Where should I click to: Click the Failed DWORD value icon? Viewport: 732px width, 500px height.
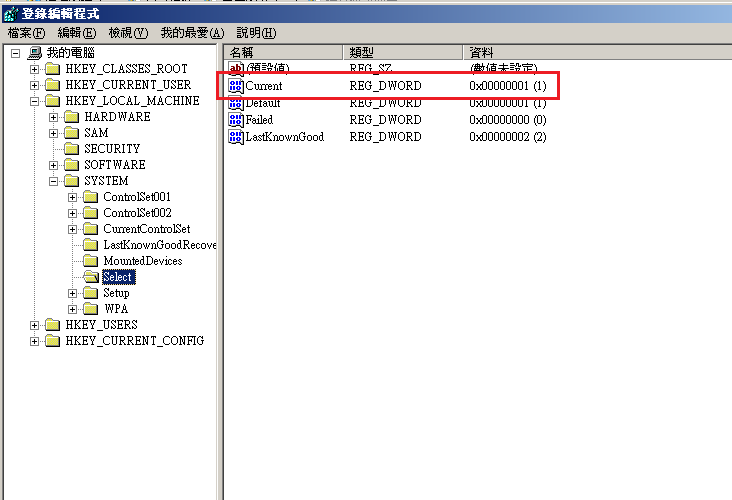click(x=236, y=120)
